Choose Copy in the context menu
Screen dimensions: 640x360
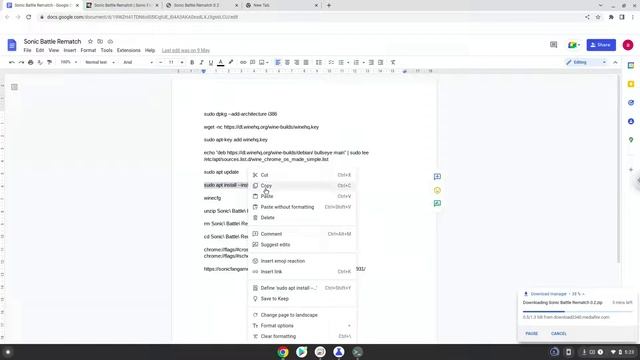(x=302, y=186)
